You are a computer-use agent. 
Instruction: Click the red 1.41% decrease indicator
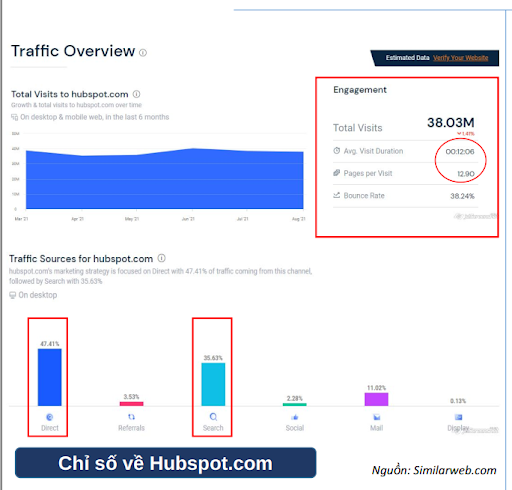pos(466,134)
